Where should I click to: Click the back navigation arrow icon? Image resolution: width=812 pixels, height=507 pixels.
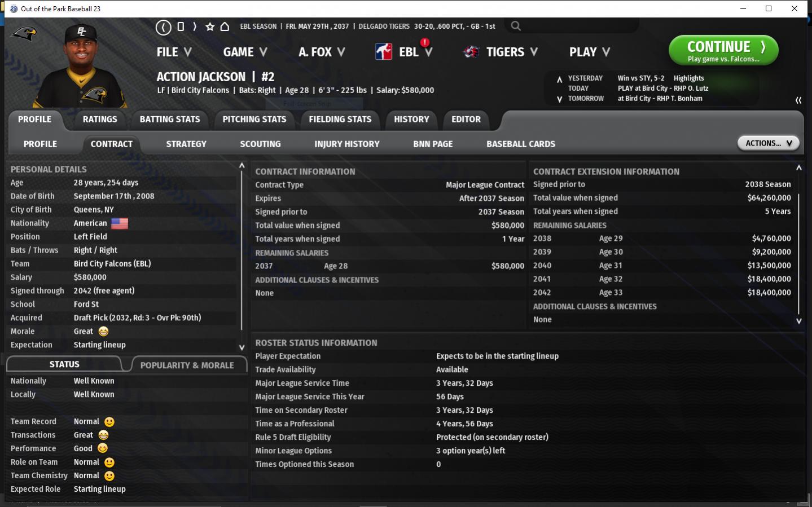[x=163, y=27]
